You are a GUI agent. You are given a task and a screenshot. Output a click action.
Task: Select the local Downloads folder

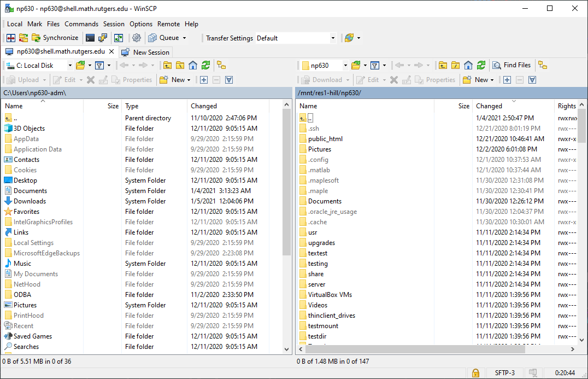pyautogui.click(x=30, y=201)
